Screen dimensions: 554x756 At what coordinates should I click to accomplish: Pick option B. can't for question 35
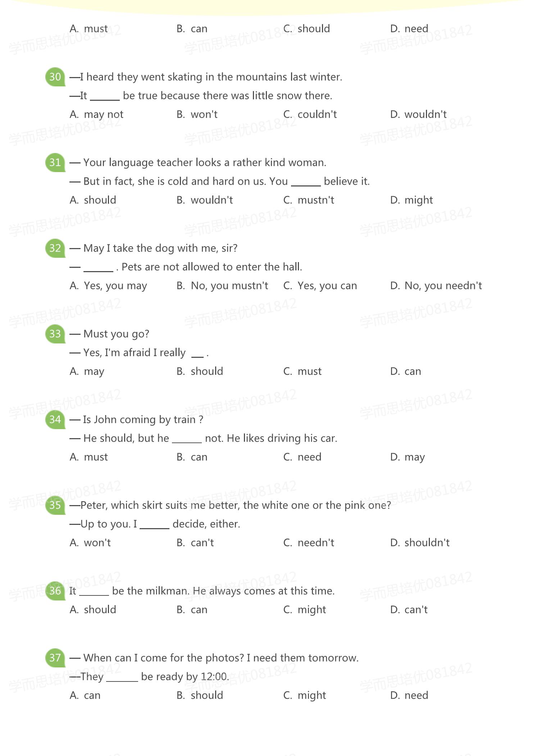195,543
